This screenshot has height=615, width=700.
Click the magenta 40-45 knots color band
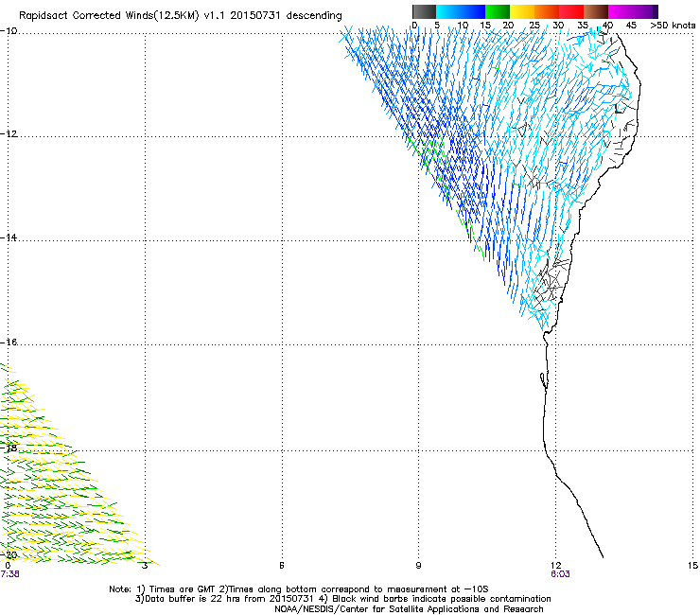621,11
